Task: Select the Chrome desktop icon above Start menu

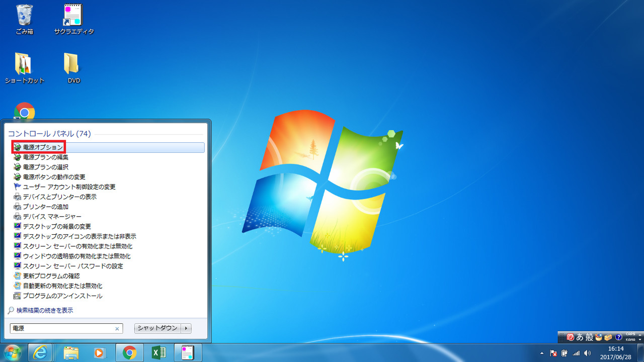Action: coord(24,111)
